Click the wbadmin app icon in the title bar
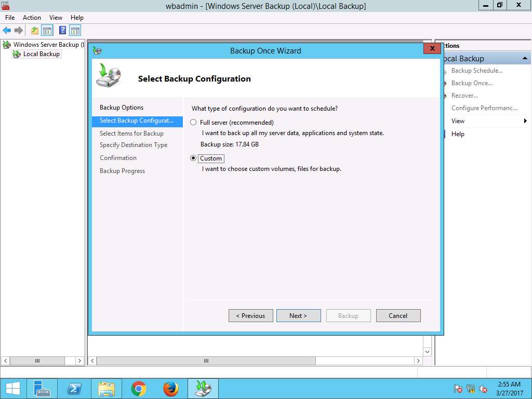The width and height of the screenshot is (532, 399). (5, 5)
